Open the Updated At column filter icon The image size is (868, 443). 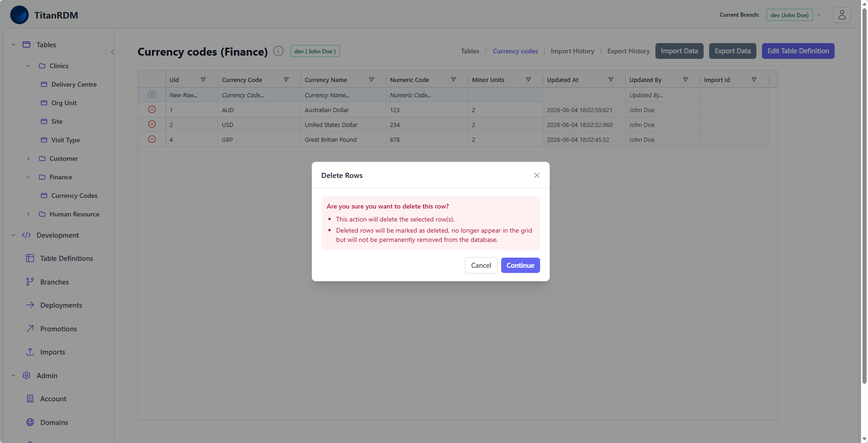click(611, 80)
